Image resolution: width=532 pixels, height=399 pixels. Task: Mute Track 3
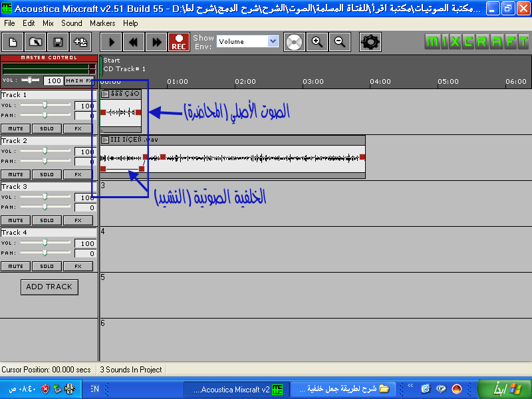click(x=15, y=220)
